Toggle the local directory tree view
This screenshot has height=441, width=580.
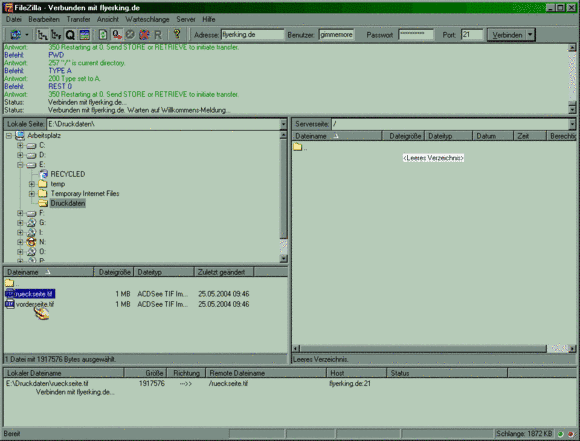tap(43, 35)
